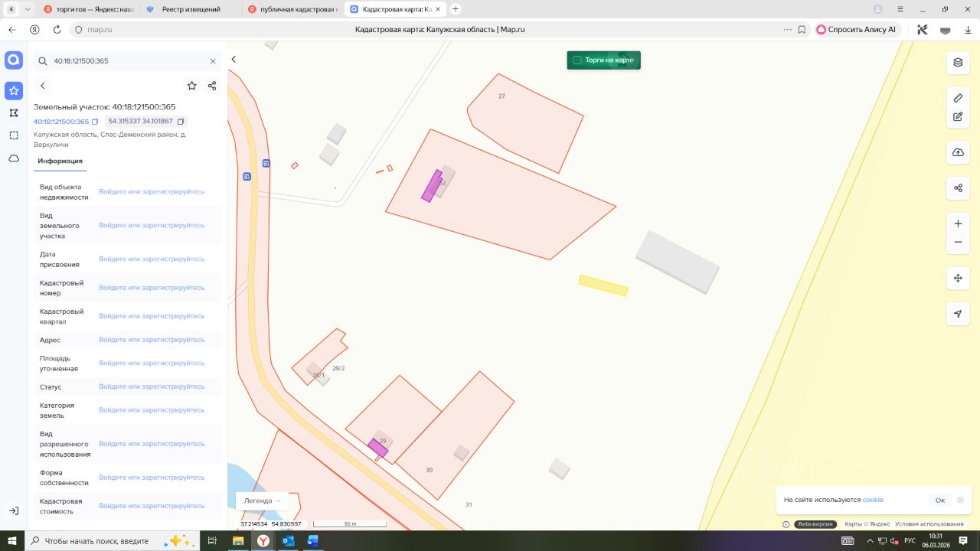The image size is (980, 551).
Task: Clear the cadastral number search
Action: point(213,61)
